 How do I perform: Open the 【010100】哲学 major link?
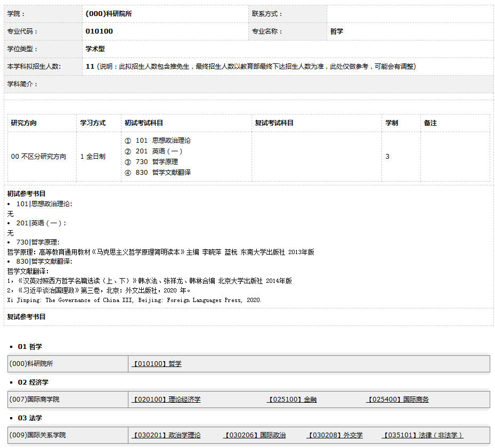tap(157, 364)
